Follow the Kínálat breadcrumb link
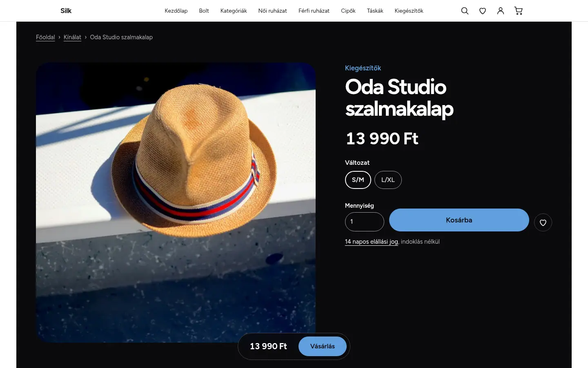Viewport: 588px width, 368px height. click(x=72, y=37)
